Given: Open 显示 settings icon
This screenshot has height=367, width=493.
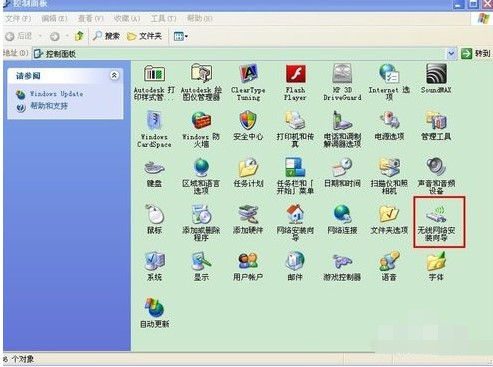Looking at the screenshot, I should point(201,261).
